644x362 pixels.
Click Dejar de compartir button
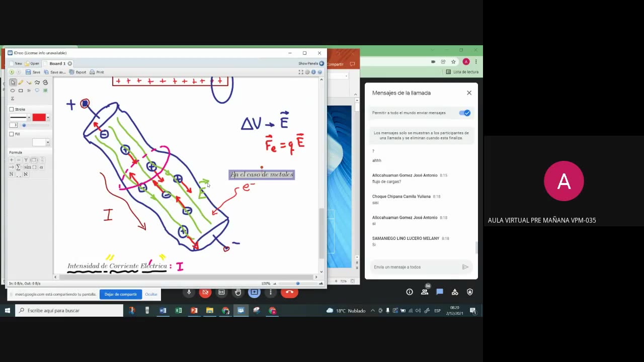121,294
